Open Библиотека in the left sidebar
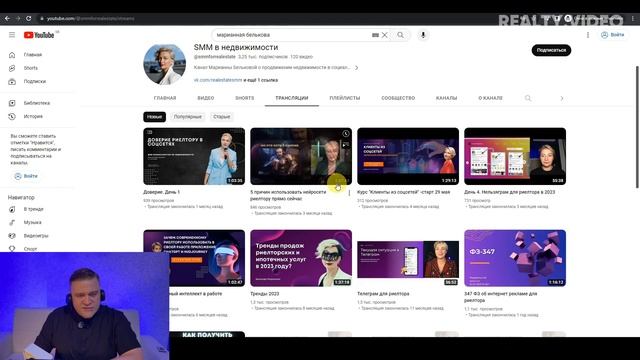The image size is (640, 360). [x=38, y=103]
